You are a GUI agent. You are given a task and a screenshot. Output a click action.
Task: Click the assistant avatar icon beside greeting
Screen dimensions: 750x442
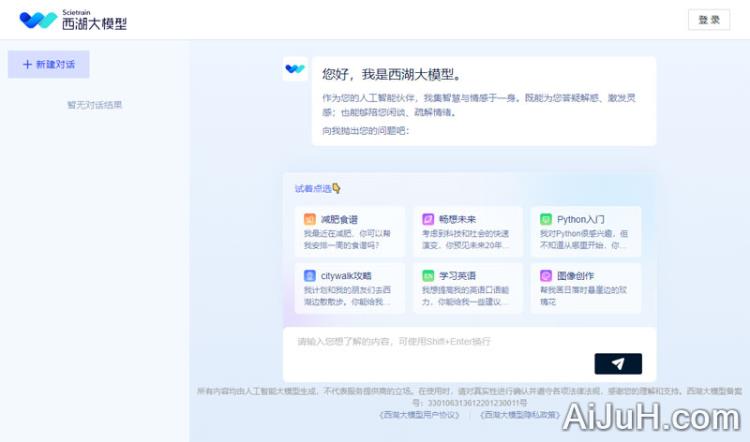[x=295, y=69]
